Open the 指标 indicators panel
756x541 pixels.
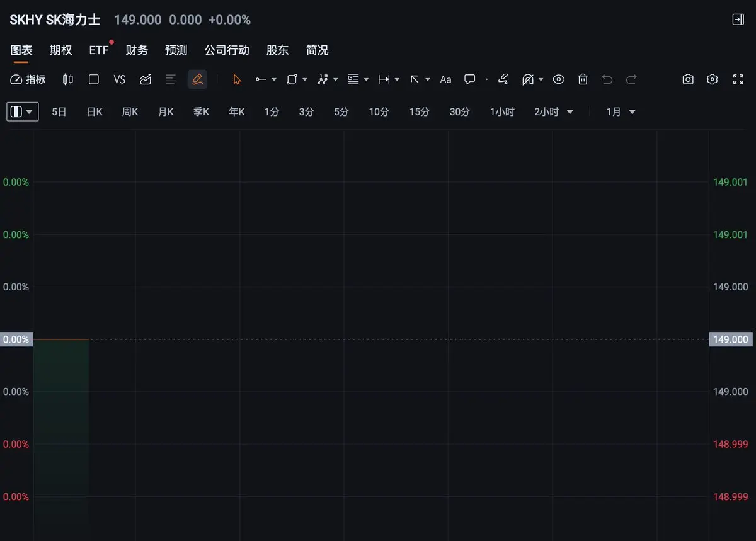pos(28,79)
